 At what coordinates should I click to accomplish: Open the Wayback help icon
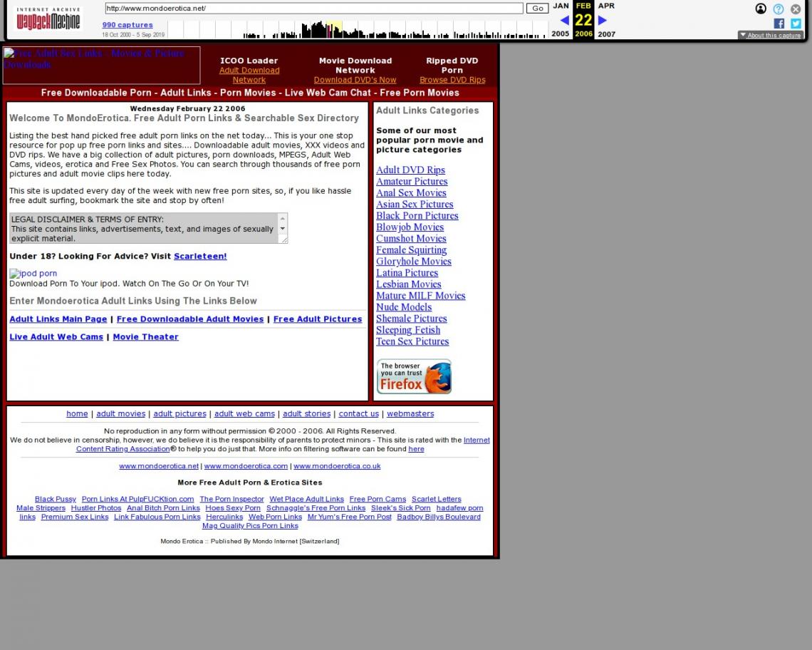779,9
